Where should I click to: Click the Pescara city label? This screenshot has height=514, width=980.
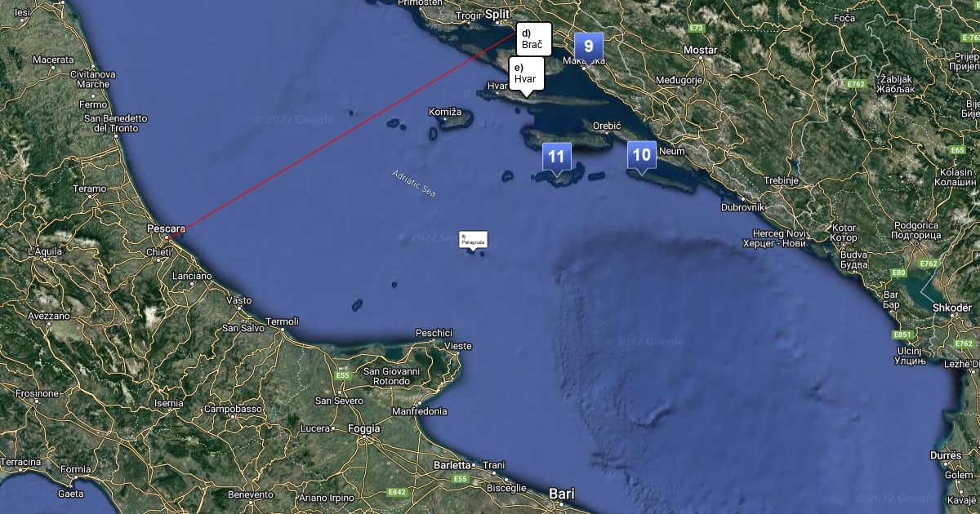coord(167,228)
